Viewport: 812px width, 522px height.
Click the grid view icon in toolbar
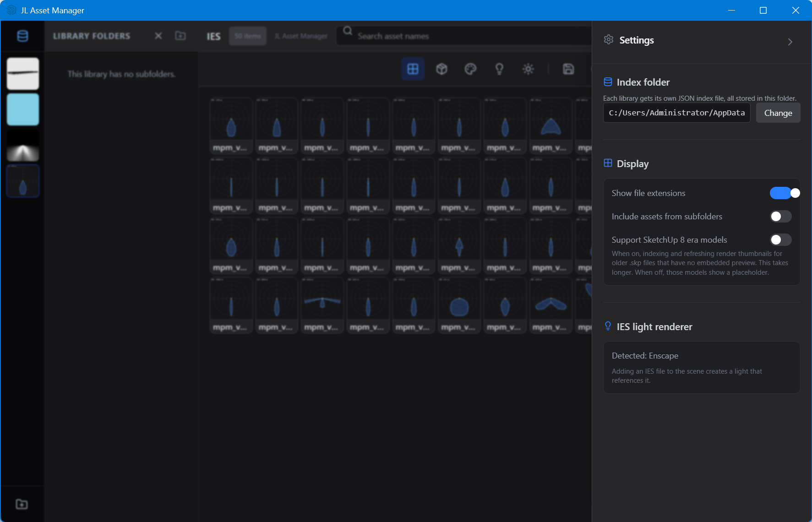(x=413, y=69)
